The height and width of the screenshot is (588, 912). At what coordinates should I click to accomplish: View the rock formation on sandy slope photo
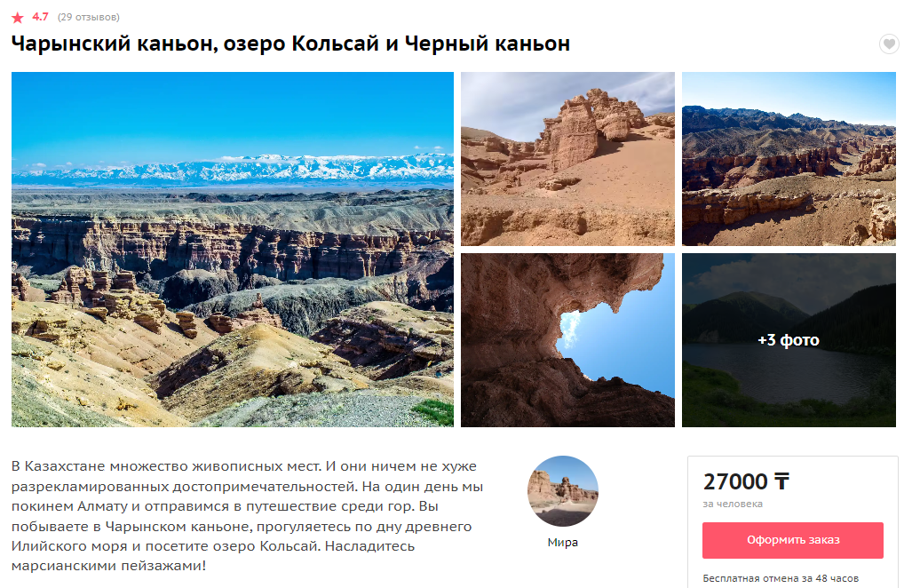click(x=567, y=159)
